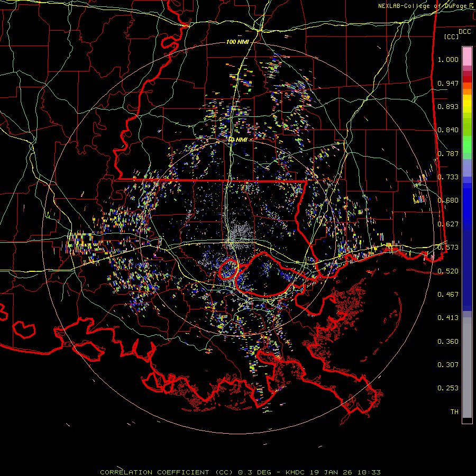Click the 0.947 legend value
Image resolution: width=476 pixels, height=476 pixels.
(x=448, y=84)
